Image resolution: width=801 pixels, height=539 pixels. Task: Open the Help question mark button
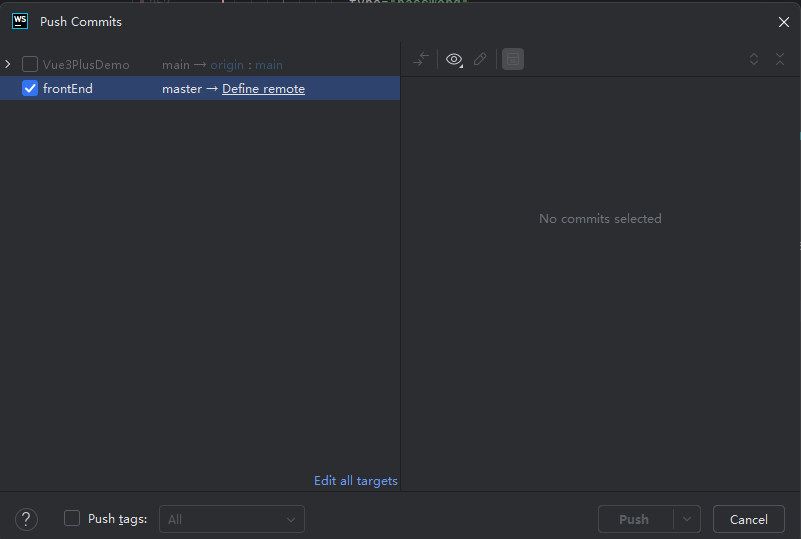(x=27, y=520)
